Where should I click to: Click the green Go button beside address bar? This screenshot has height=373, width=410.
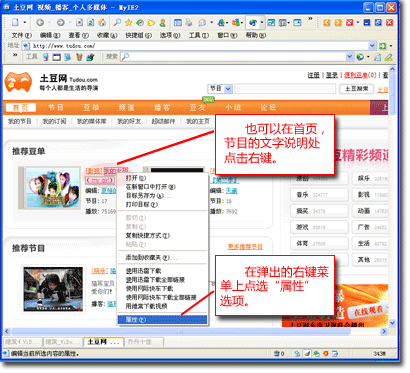coord(383,46)
